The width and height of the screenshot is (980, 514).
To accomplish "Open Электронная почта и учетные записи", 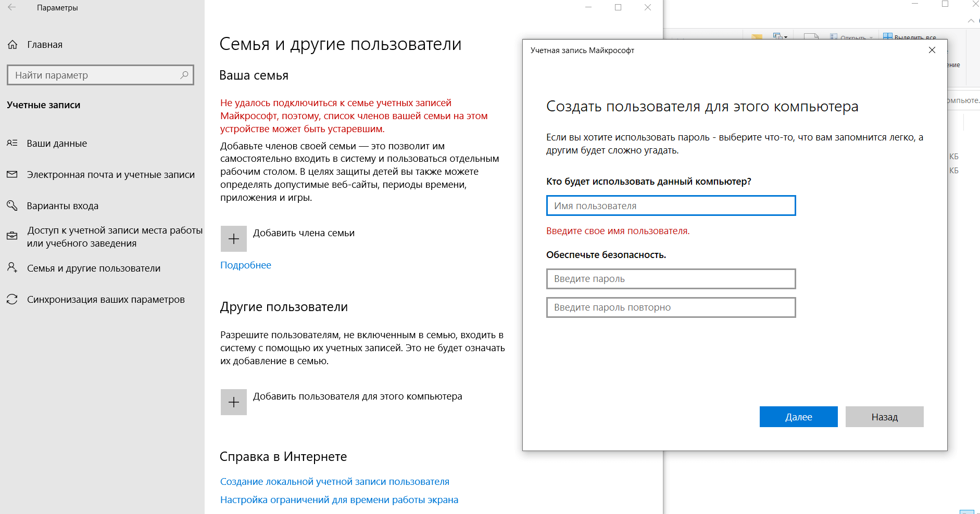I will coord(110,175).
